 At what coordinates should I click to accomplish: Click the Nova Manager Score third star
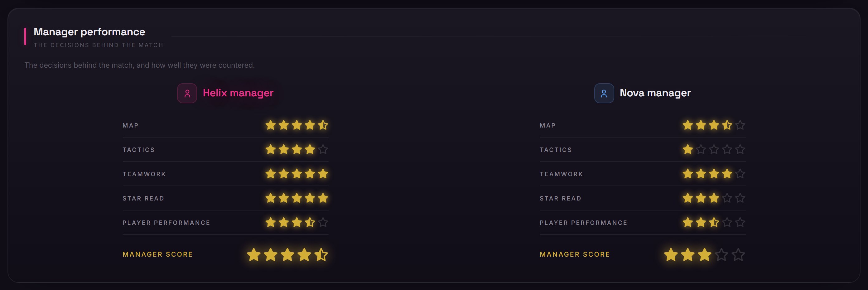tap(705, 255)
